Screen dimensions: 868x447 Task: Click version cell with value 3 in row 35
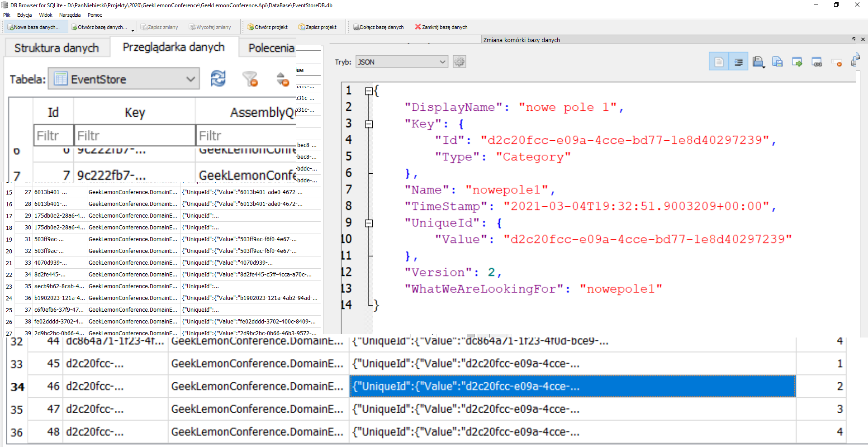821,409
